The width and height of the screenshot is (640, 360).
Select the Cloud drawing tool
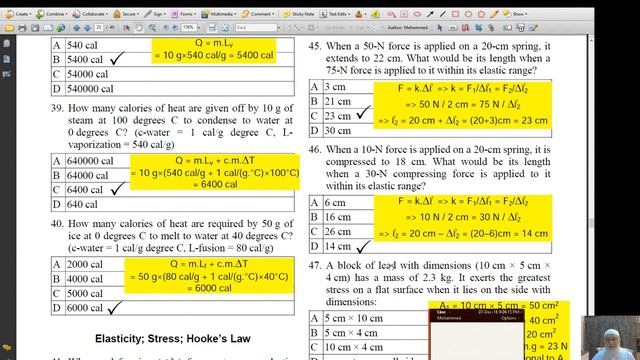click(417, 14)
